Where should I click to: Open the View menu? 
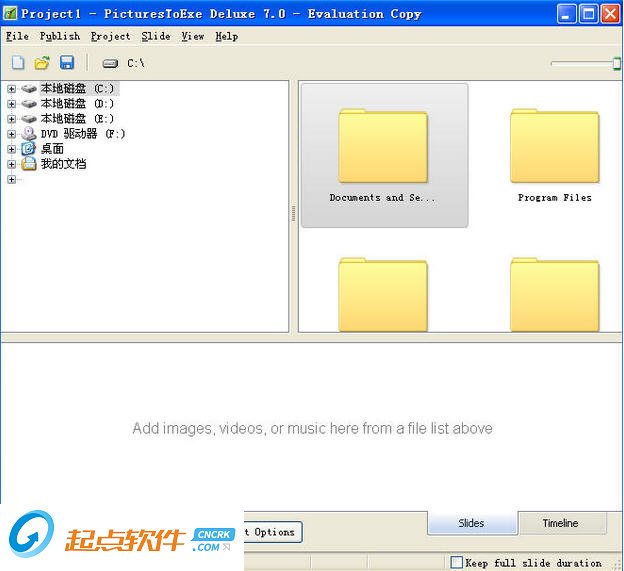click(x=193, y=36)
